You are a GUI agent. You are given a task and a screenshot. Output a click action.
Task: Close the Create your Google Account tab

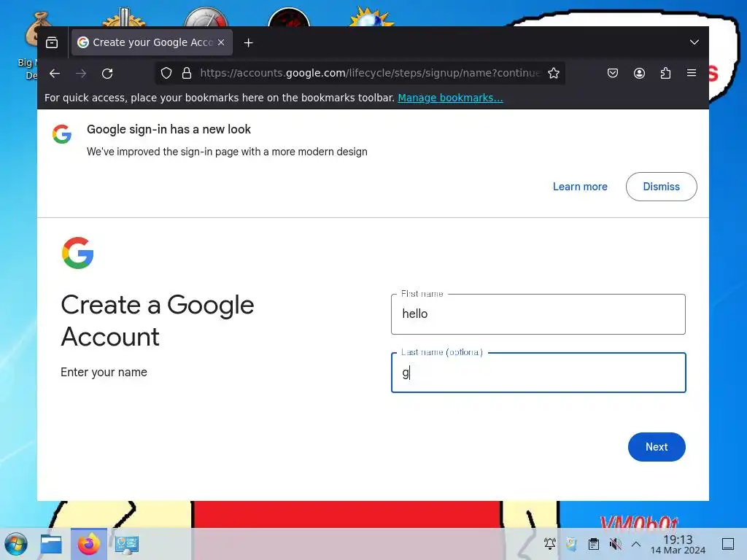pyautogui.click(x=221, y=42)
